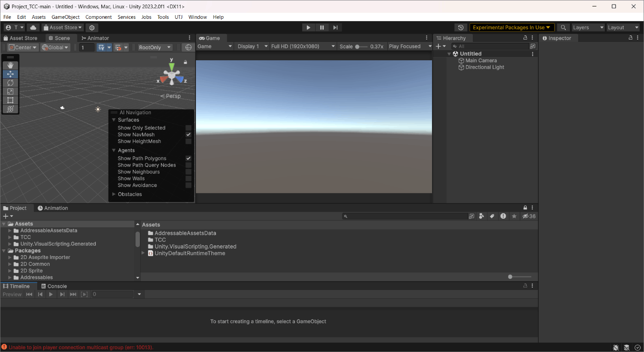Screen dimensions: 644x352
Task: Click Experimental Packages In Use button
Action: pos(512,28)
